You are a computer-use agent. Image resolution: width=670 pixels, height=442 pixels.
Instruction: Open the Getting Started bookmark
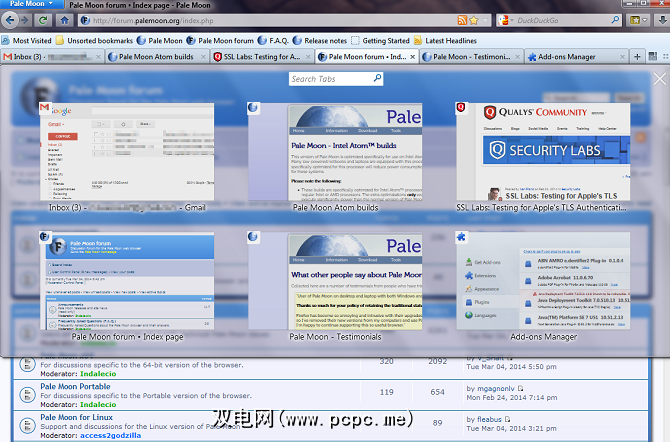pos(380,41)
